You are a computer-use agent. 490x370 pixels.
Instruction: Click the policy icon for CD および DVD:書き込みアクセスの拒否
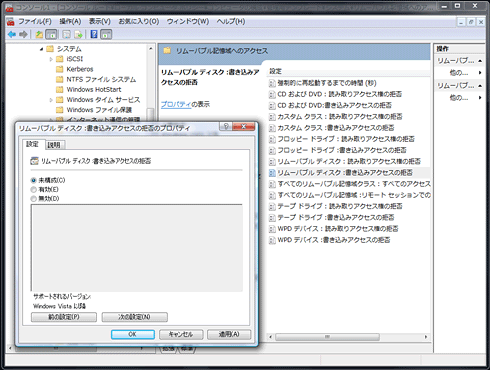[272, 106]
